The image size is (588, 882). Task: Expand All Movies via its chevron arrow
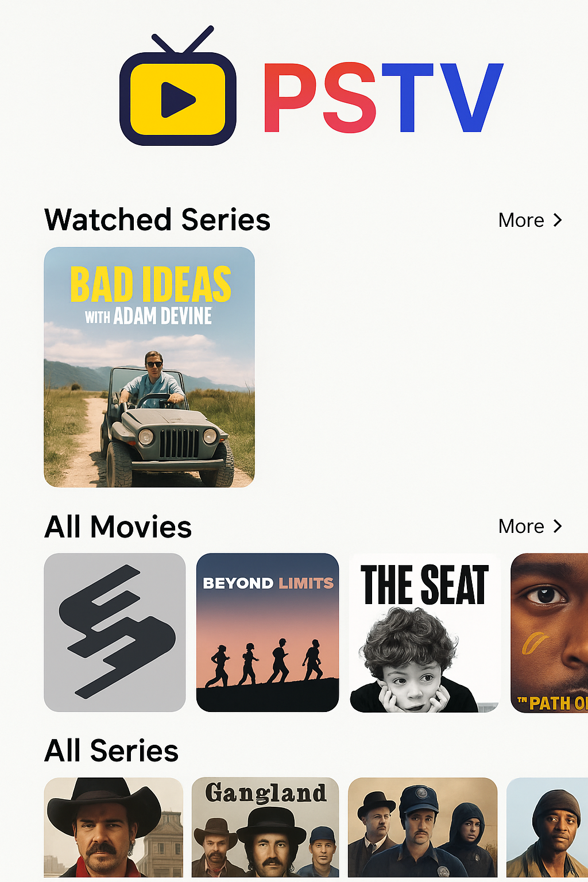[558, 526]
